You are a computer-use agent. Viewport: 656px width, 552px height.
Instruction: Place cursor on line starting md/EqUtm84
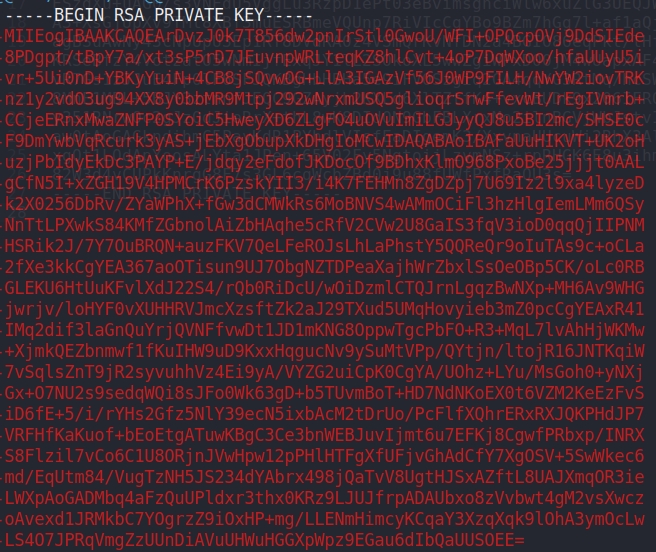point(325,477)
